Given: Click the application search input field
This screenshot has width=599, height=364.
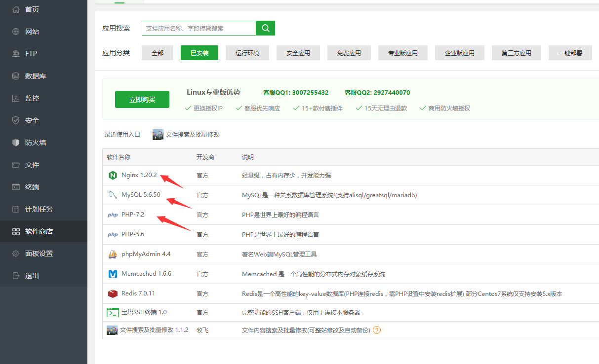Looking at the screenshot, I should pyautogui.click(x=198, y=28).
